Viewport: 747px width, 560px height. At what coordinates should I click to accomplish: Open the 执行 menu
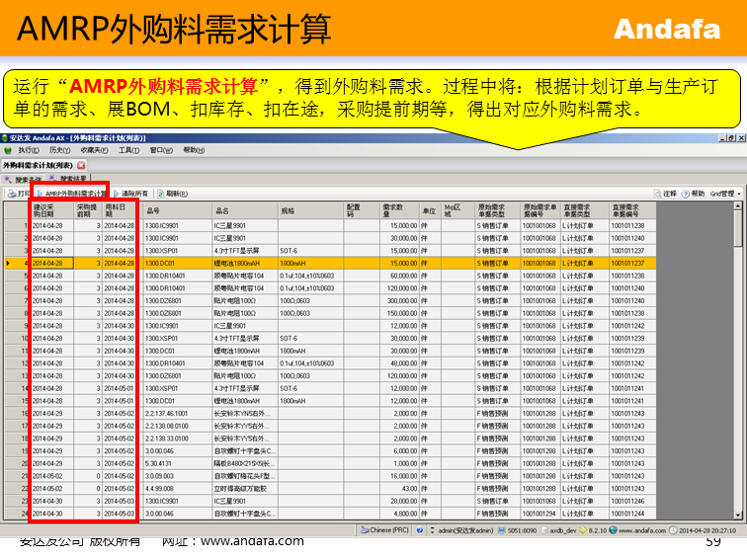(27, 150)
